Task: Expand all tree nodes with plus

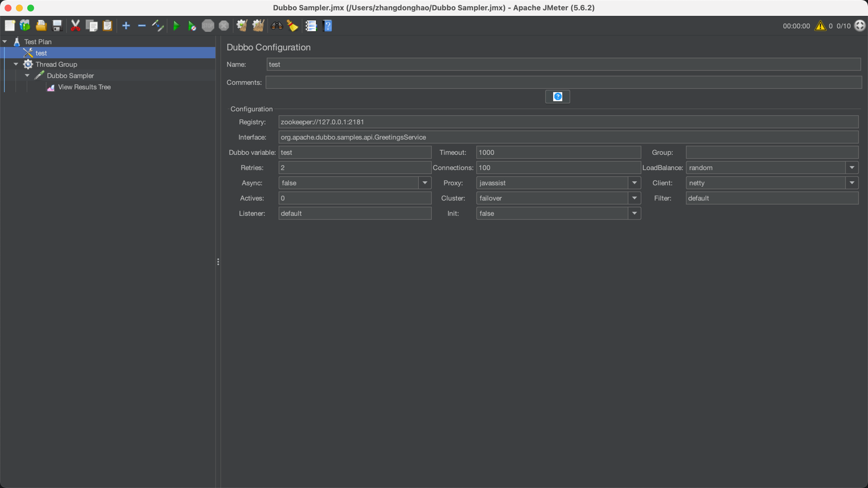Action: (x=126, y=25)
